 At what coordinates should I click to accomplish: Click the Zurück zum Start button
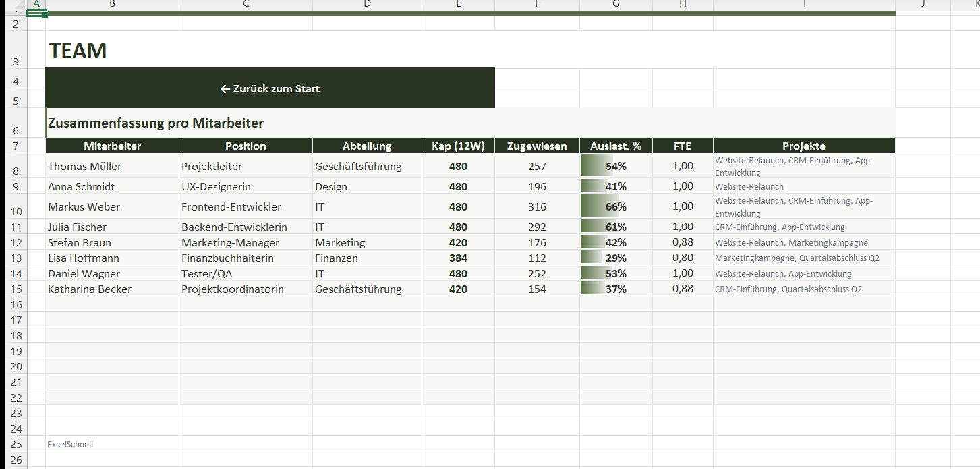tap(270, 88)
